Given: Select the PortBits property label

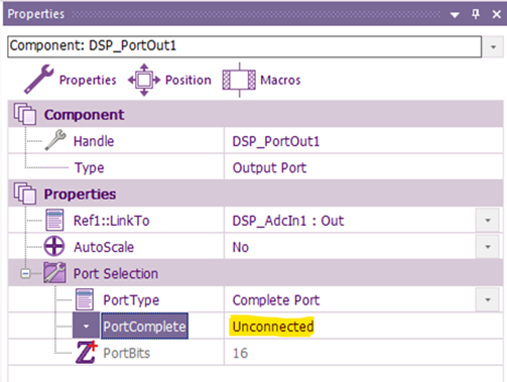Looking at the screenshot, I should tap(126, 353).
